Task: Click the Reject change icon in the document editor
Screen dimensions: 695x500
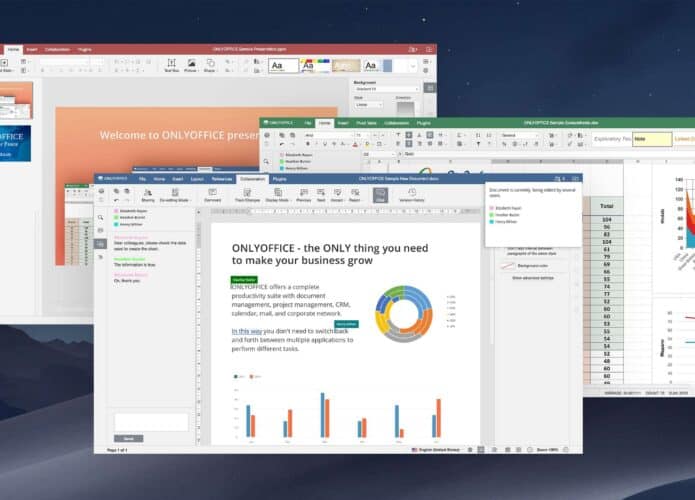Action: [355, 192]
